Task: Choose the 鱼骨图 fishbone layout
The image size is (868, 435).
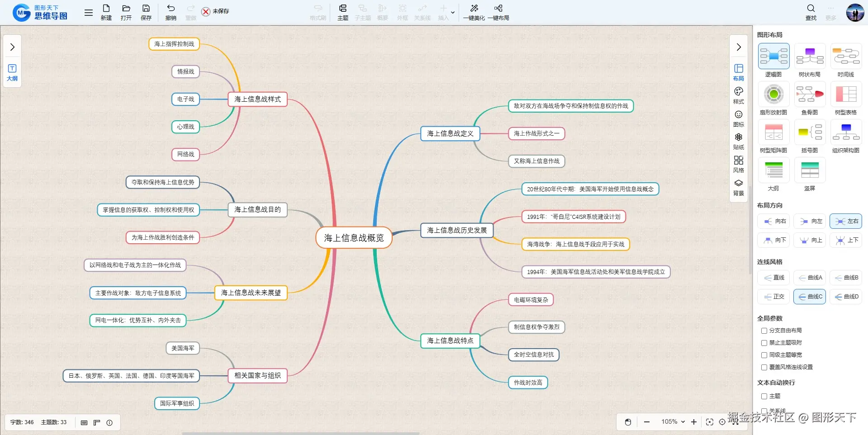Action: click(810, 94)
